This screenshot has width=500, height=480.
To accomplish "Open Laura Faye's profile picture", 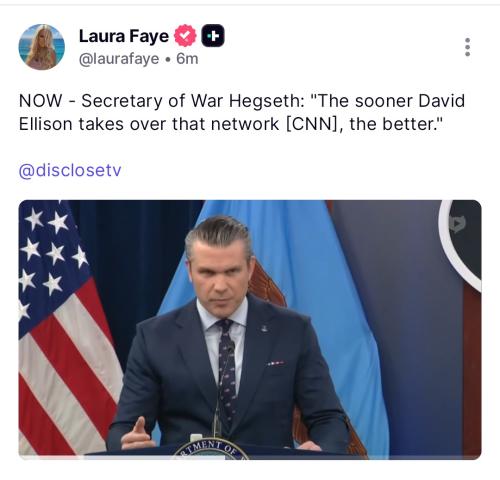I will [42, 47].
